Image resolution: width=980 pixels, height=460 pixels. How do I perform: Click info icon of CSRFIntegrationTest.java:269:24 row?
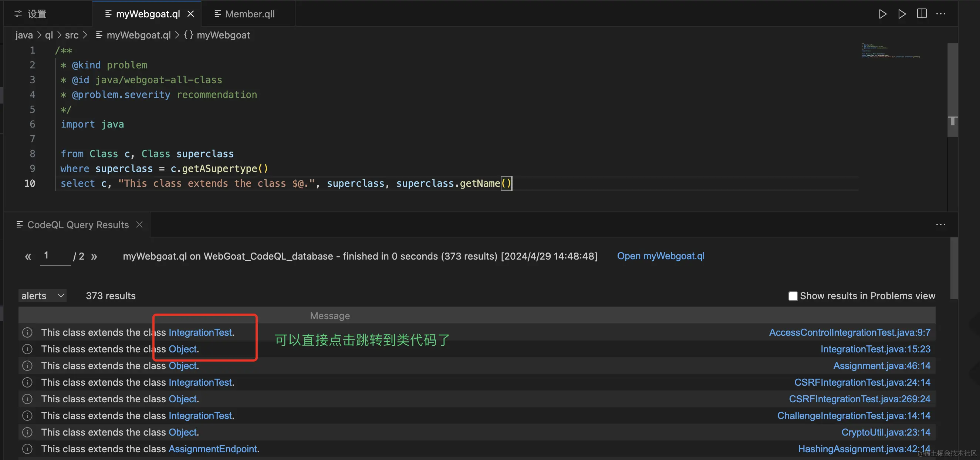coord(27,399)
